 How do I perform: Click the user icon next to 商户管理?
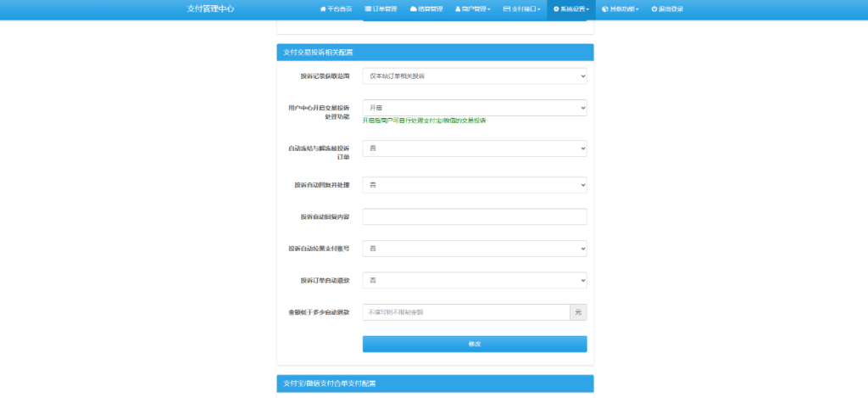pyautogui.click(x=459, y=8)
